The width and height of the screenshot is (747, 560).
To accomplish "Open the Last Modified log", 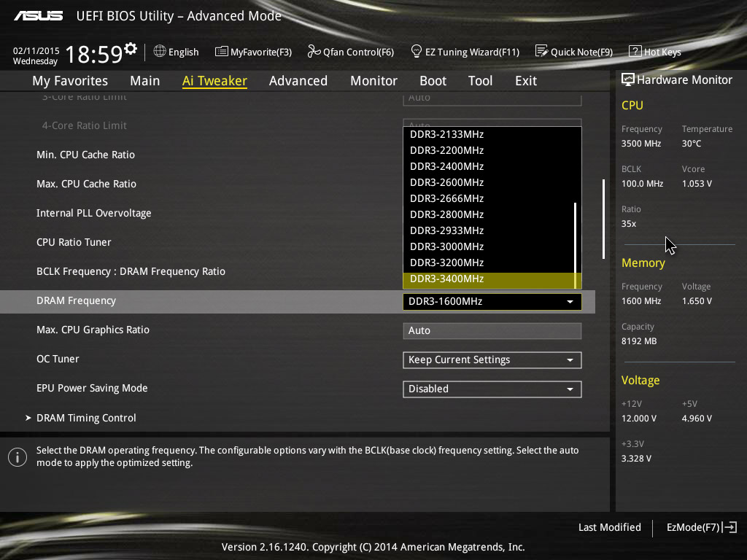I will coord(609,527).
